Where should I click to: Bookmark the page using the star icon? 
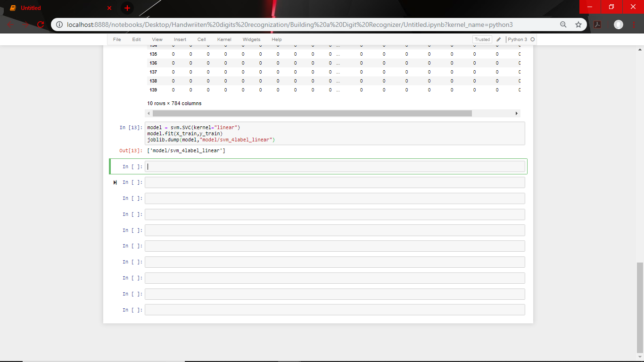tap(578, 24)
